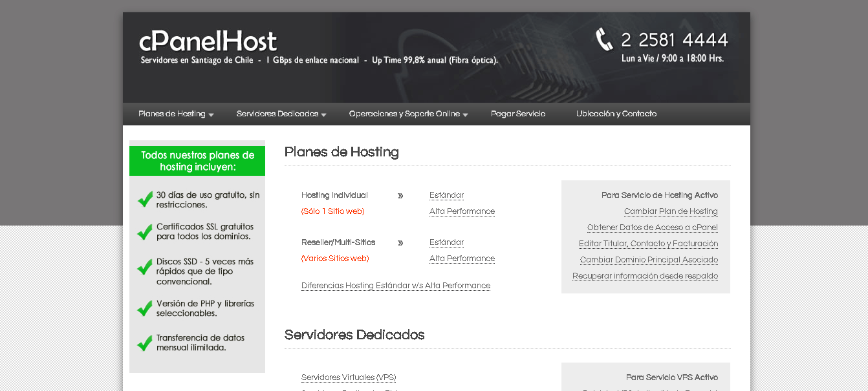
Task: Click checkmark beside 30 días de uso gratuito
Action: click(x=146, y=199)
